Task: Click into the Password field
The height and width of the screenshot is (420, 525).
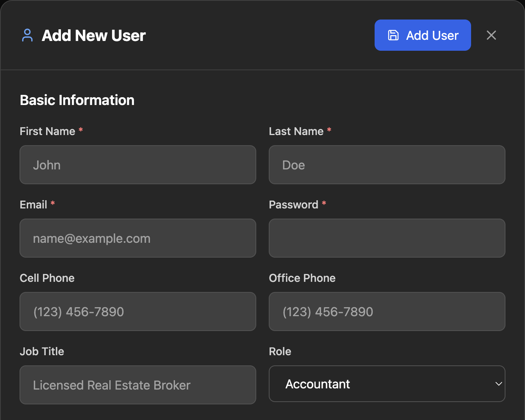Action: [x=387, y=238]
